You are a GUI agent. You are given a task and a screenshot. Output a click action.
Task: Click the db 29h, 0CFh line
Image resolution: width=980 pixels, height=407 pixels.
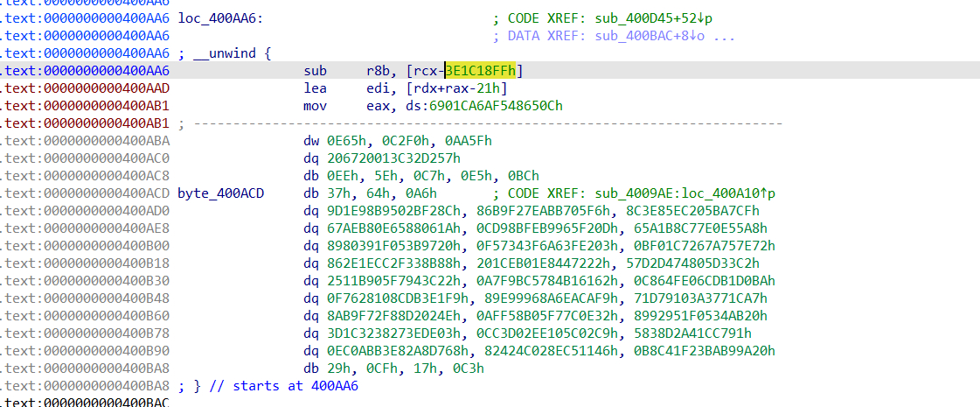393,368
